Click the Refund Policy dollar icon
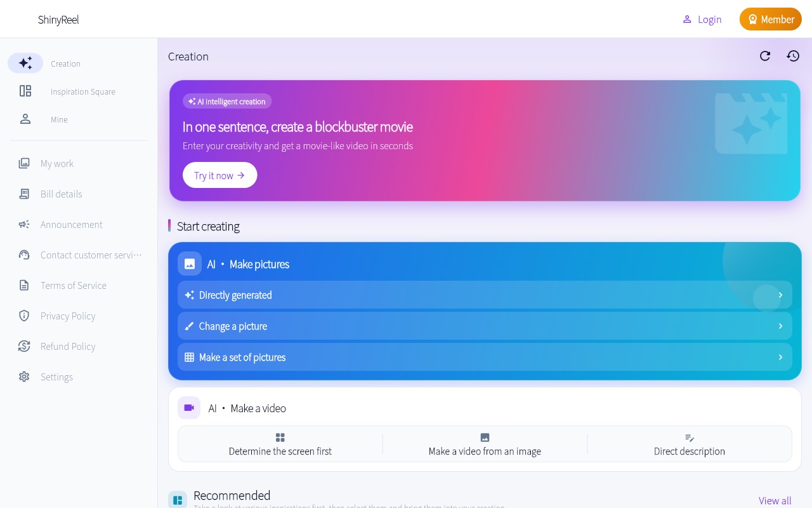Viewport: 812px width, 508px height. pos(24,346)
